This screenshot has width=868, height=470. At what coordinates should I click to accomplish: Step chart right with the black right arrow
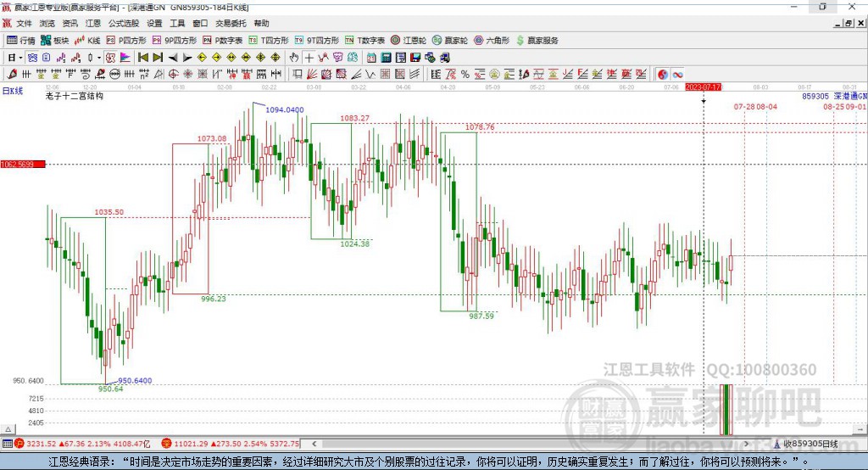click(187, 58)
